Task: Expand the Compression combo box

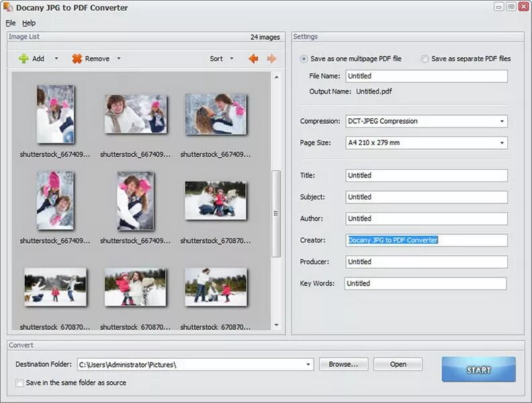Action: coord(502,121)
